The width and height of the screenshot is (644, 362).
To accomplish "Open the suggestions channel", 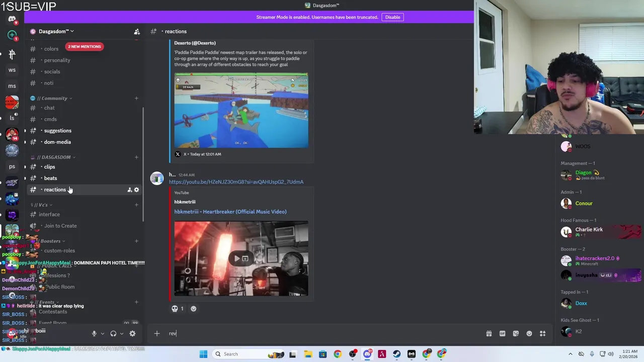I will pyautogui.click(x=86, y=131).
